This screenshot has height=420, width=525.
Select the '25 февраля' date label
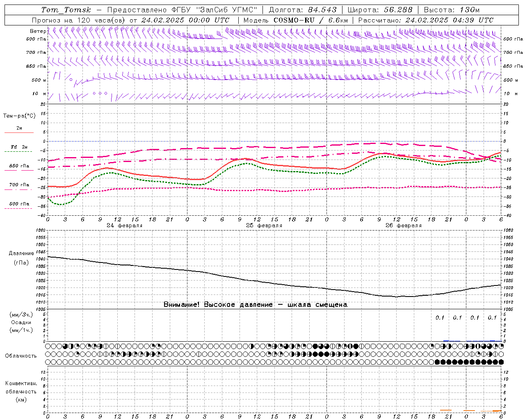[x=264, y=226]
